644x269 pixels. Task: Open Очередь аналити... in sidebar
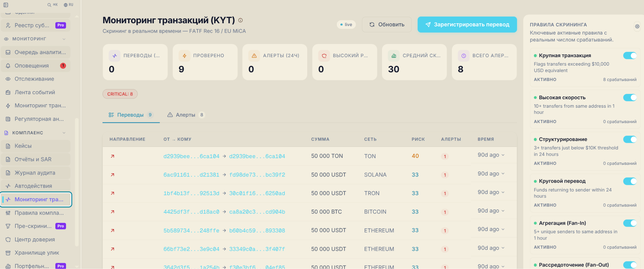36,52
